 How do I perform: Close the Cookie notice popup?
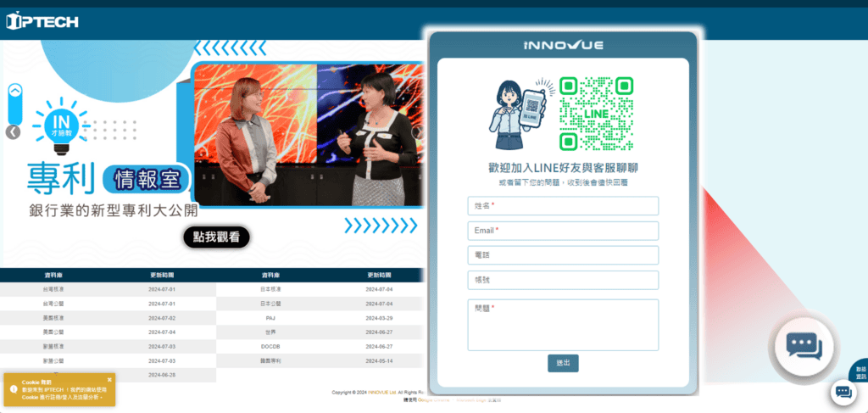[109, 379]
